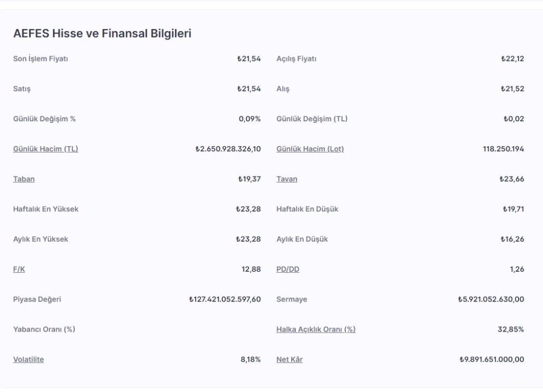
Task: Click the Günlük Hacim (Lot) link
Action: click(x=310, y=149)
